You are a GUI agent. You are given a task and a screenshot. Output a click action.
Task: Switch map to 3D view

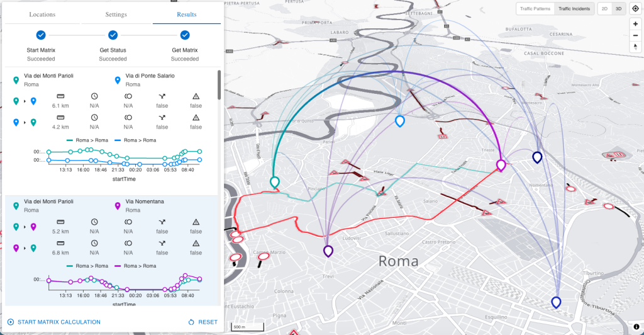click(618, 9)
